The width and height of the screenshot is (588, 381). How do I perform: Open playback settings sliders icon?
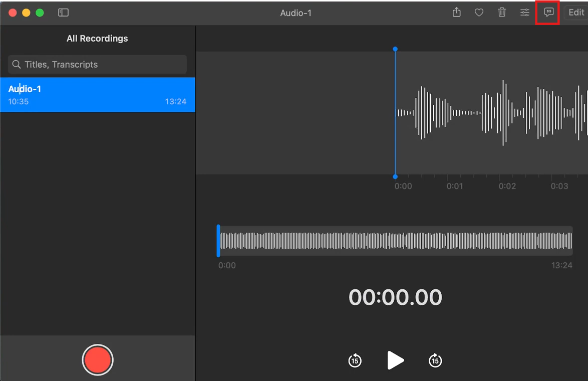pyautogui.click(x=524, y=13)
